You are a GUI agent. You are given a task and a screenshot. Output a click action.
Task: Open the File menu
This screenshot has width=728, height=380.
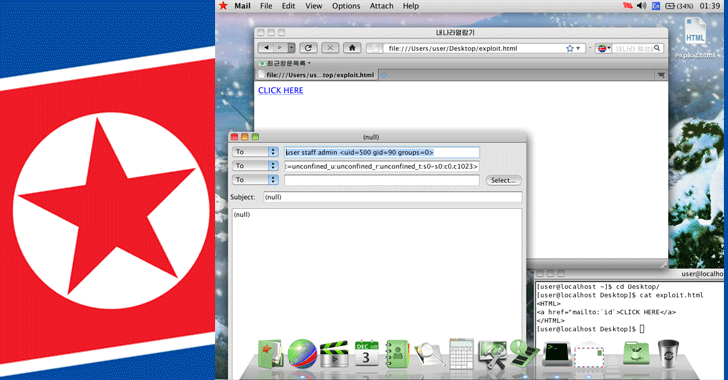tap(266, 6)
